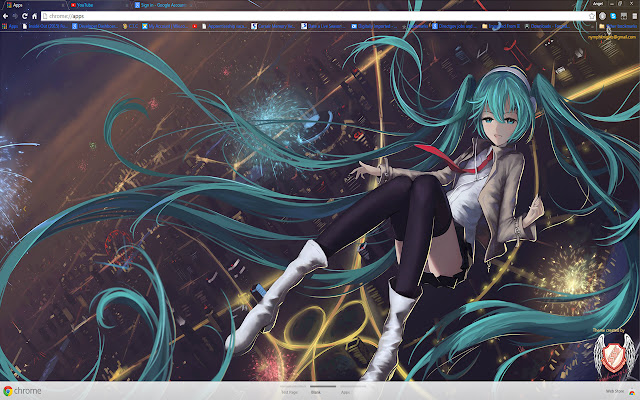Switch to the Sign in - Google Accounts tab
The image size is (640, 400).
coord(162,5)
